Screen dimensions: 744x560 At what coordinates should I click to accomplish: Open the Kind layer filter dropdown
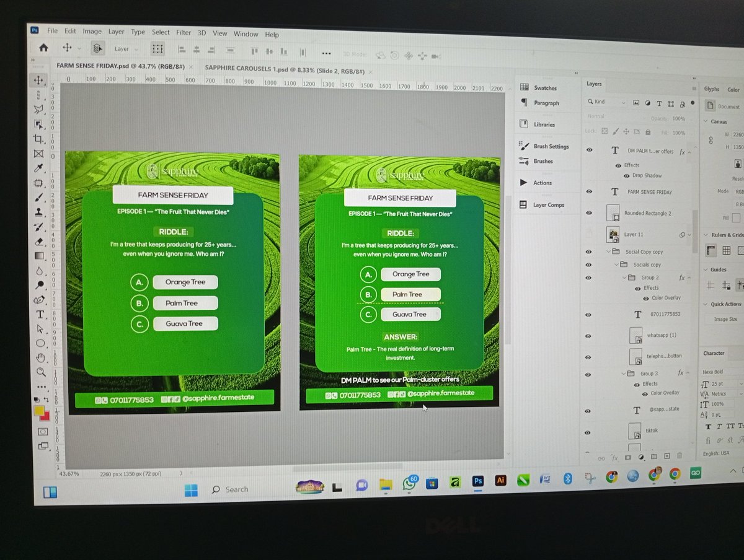point(607,102)
